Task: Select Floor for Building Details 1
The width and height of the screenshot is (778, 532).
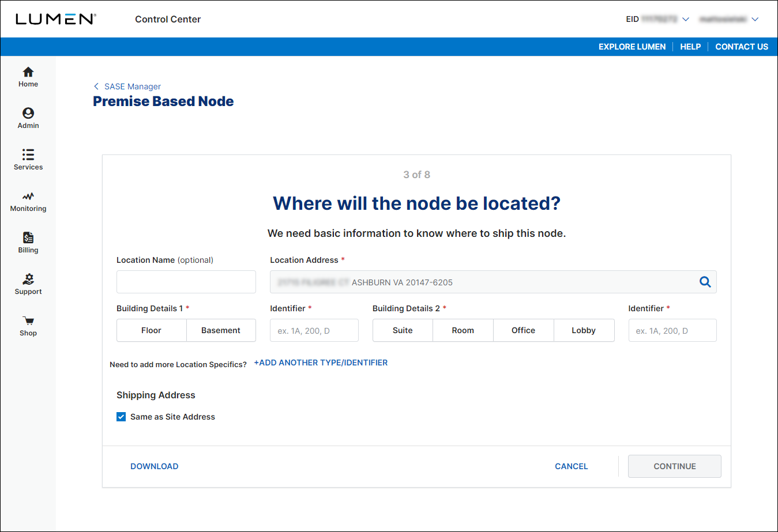Action: coord(151,330)
